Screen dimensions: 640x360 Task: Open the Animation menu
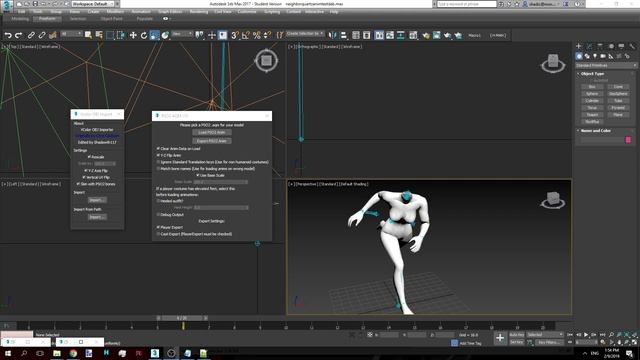(141, 12)
